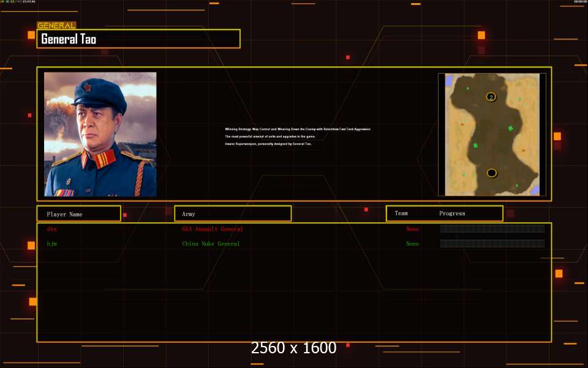Click dtm's team value None
Screen dimensions: 588x368
[x=412, y=229]
